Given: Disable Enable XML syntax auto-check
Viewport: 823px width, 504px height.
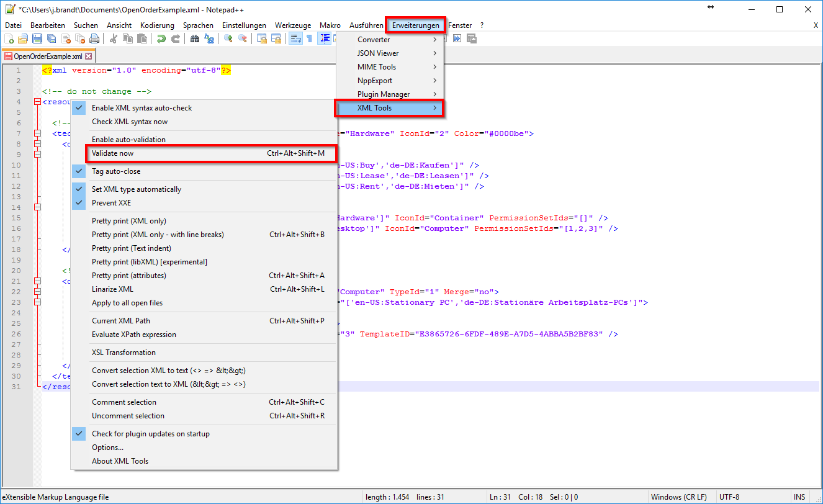Looking at the screenshot, I should coord(141,107).
